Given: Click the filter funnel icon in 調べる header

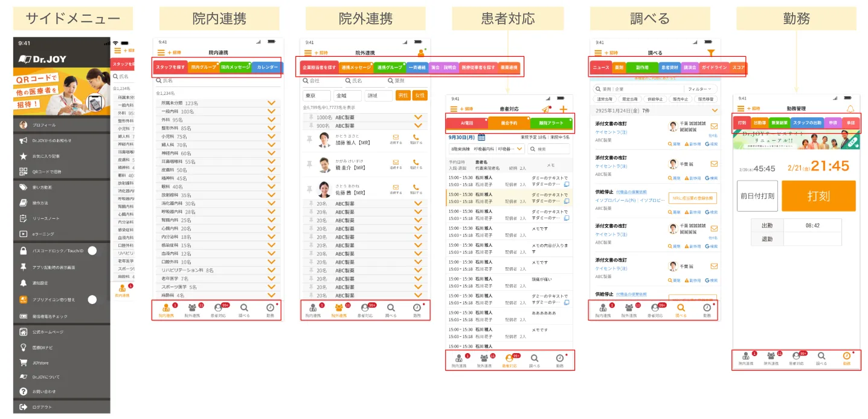Looking at the screenshot, I should point(711,53).
